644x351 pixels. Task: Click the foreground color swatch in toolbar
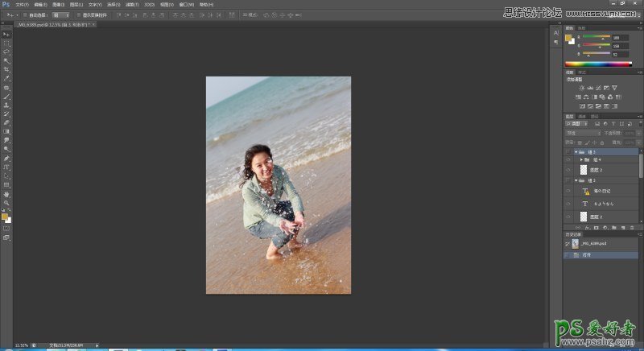[5, 217]
